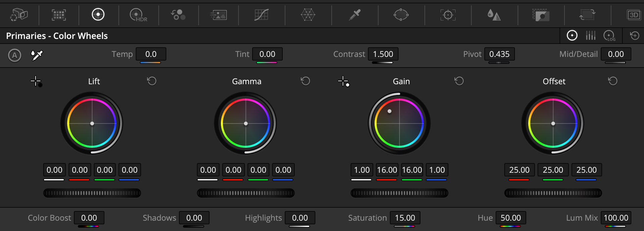This screenshot has width=644, height=231.
Task: Switch to Primaries Wheels mode
Action: tap(572, 35)
